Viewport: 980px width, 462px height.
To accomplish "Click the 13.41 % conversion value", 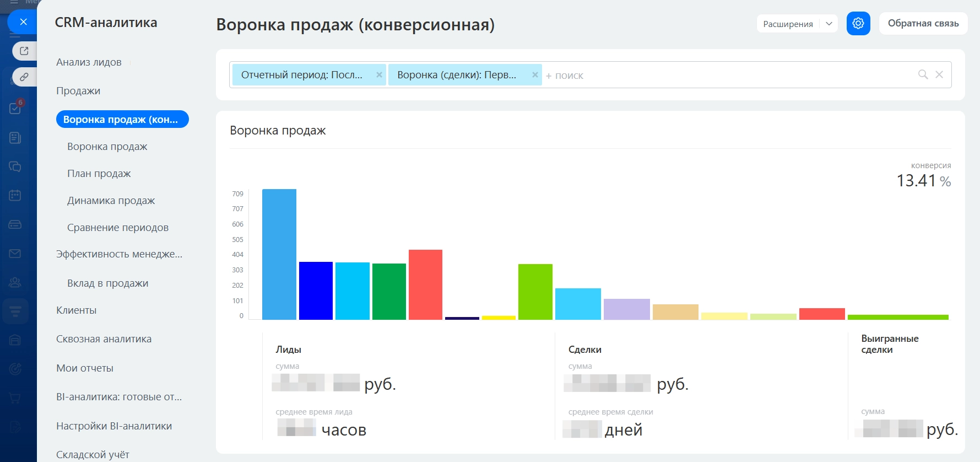I will click(x=924, y=181).
